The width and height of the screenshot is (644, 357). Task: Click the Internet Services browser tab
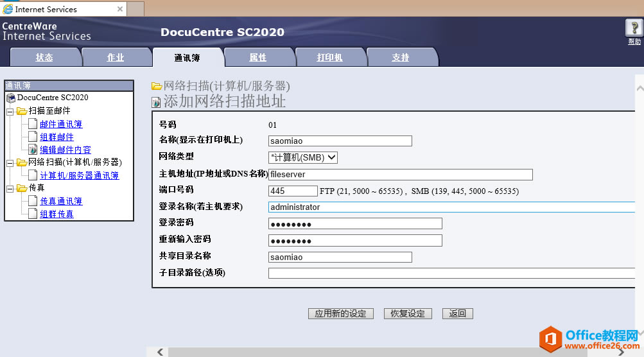click(x=64, y=9)
